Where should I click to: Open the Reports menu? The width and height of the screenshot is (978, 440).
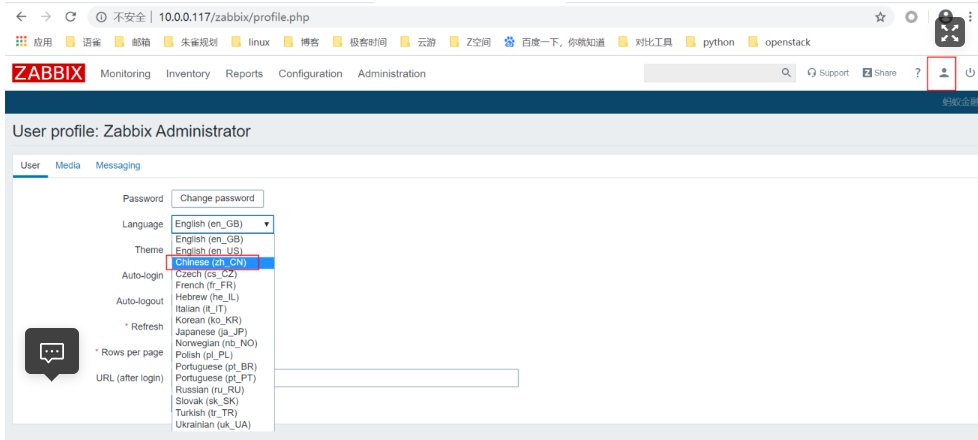[x=244, y=74]
